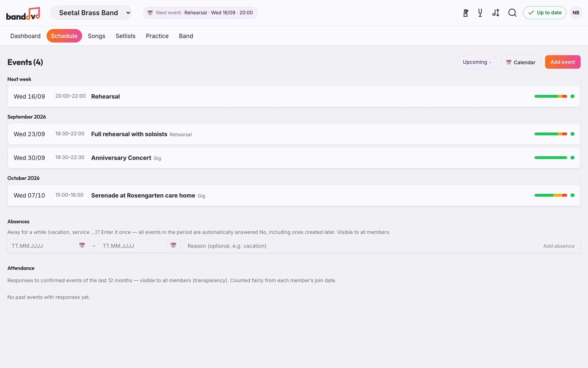Click the status dot for Serenade at Rosengarten
This screenshot has height=368, width=588.
pos(572,195)
